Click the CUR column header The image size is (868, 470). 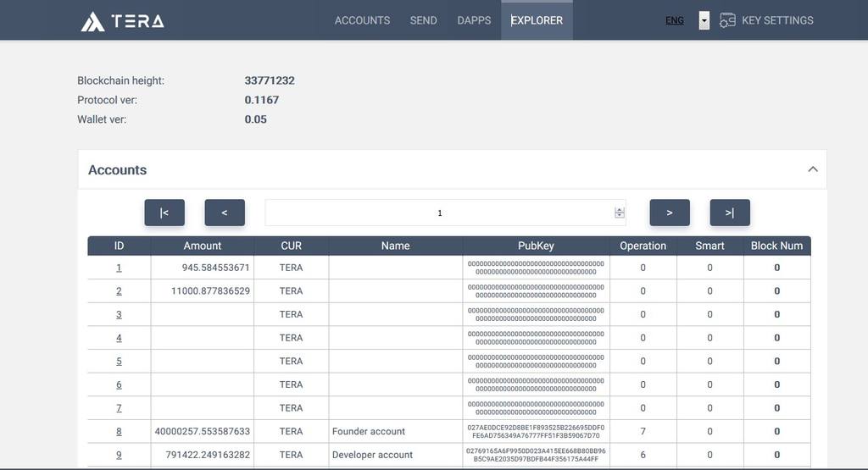[292, 246]
